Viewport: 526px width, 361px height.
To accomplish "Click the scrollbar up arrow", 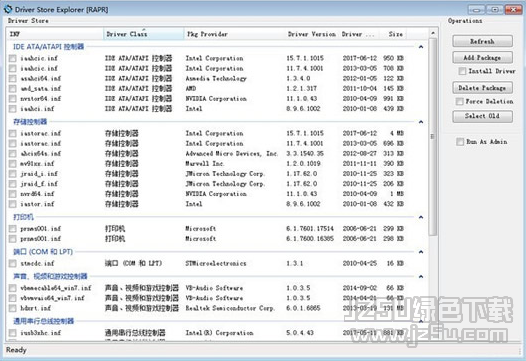I will tap(433, 33).
